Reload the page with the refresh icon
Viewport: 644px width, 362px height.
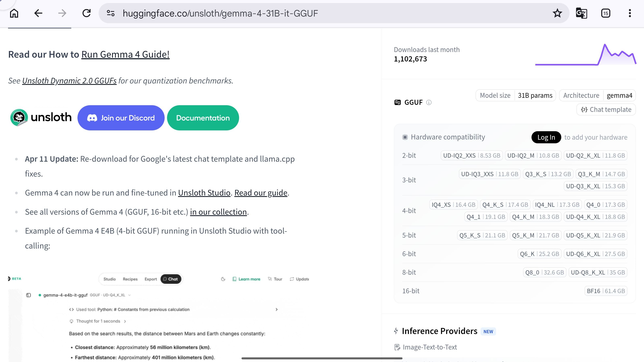(87, 13)
